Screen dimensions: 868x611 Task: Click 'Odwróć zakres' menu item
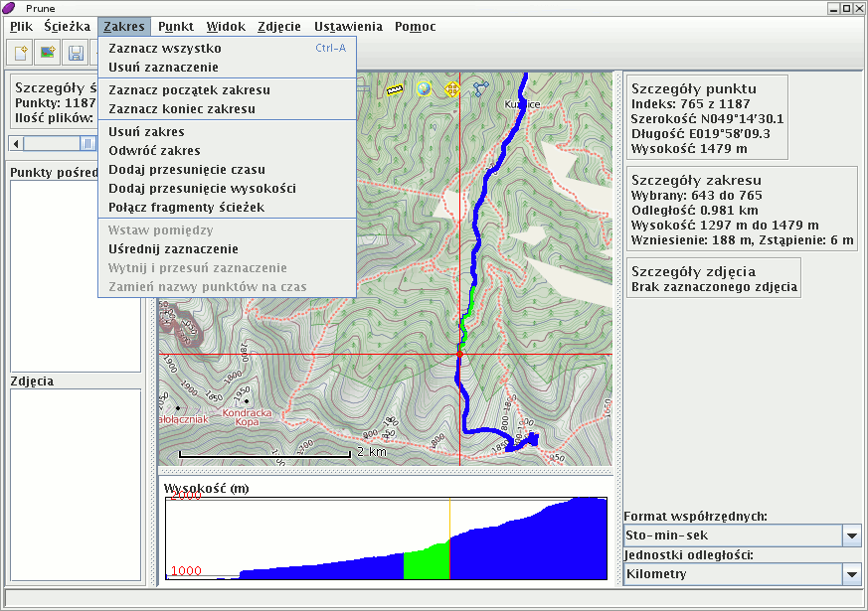click(154, 150)
